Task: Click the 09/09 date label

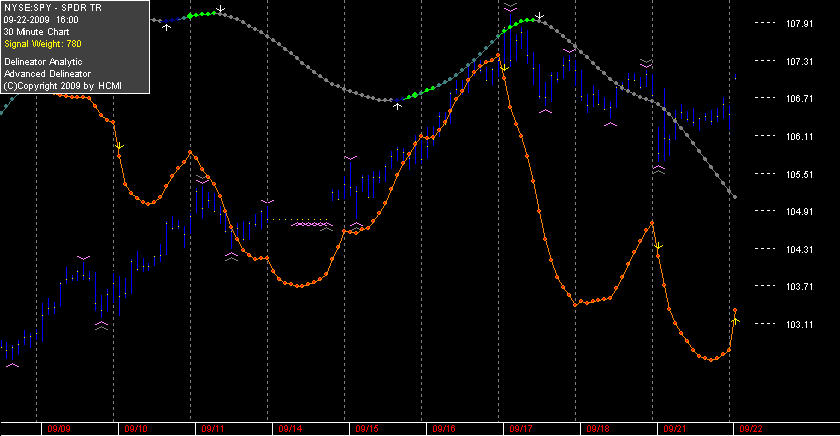Action: coord(59,429)
